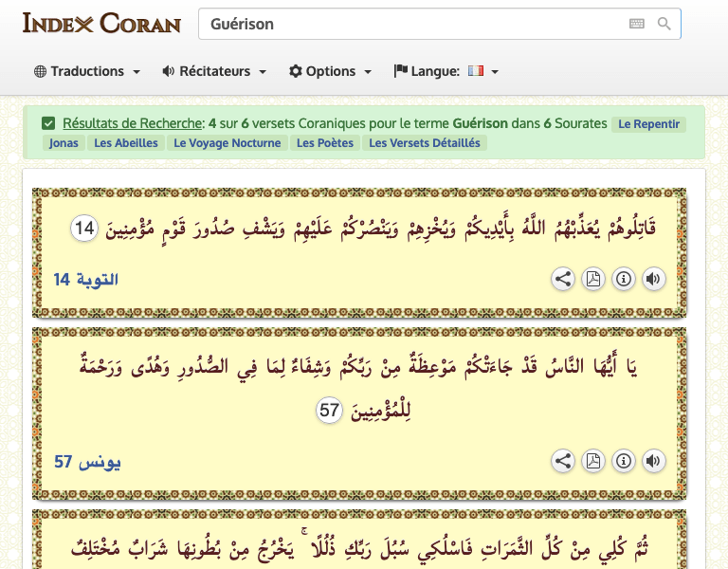Go to Index Coran home logo
This screenshot has width=728, height=569.
coord(101,23)
